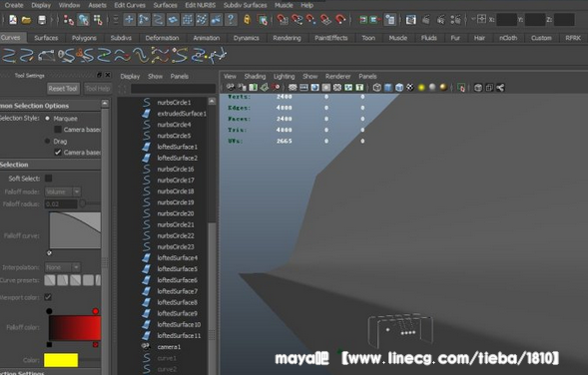
Task: Open the Edit NURBS menu
Action: [201, 5]
